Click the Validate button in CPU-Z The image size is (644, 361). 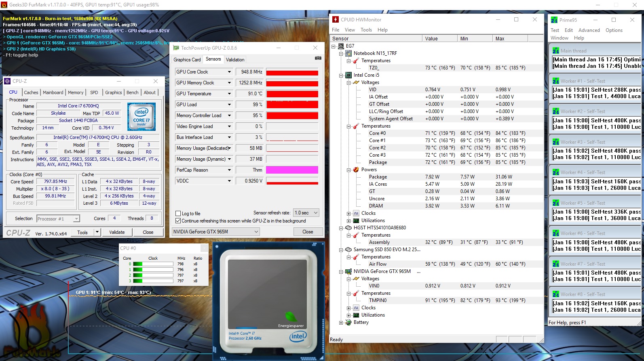(117, 232)
